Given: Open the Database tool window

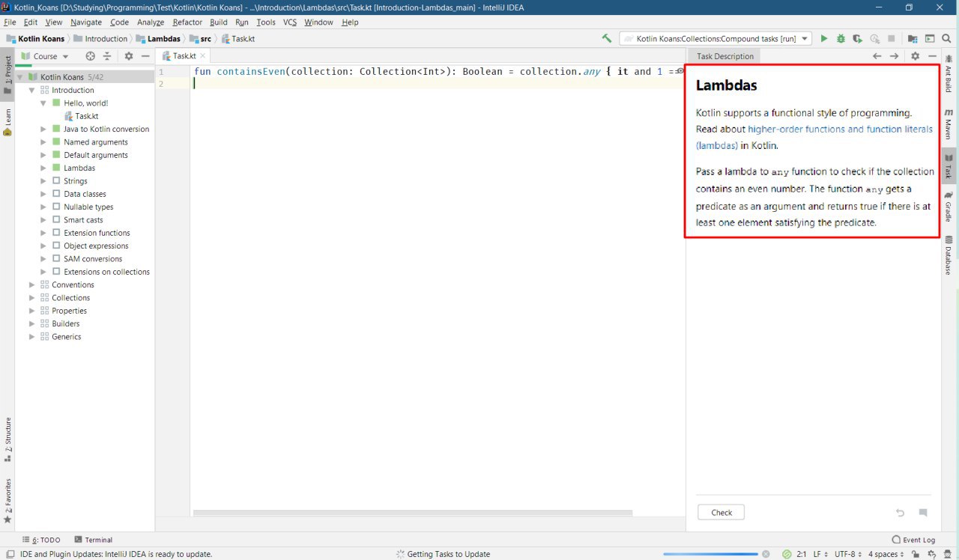Looking at the screenshot, I should tap(949, 255).
